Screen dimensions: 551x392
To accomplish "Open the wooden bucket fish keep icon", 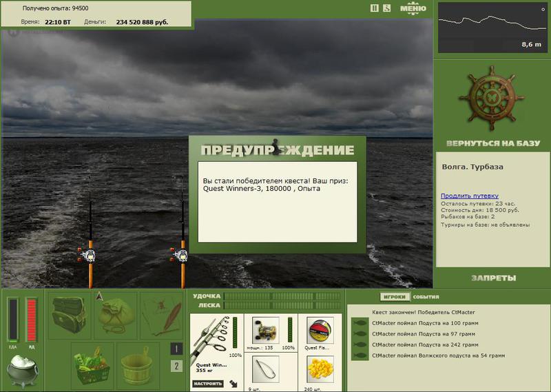I will tap(137, 366).
